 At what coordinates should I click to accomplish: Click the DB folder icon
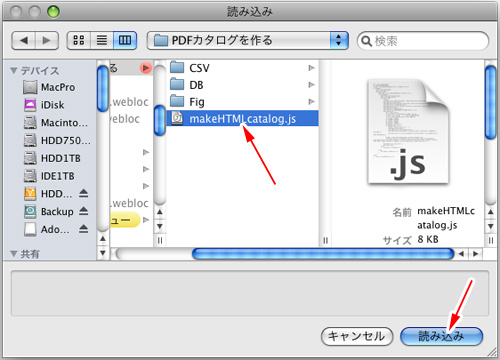(177, 84)
